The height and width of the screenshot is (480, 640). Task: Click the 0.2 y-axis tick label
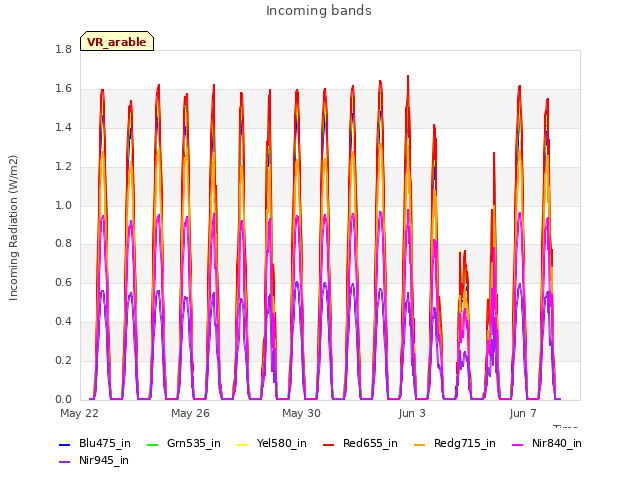click(x=63, y=360)
